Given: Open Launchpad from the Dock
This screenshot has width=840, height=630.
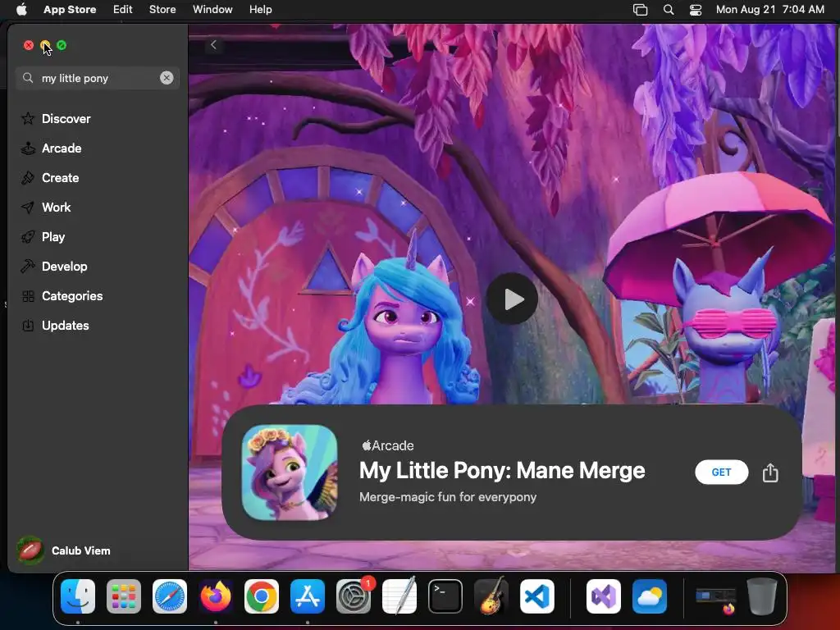Looking at the screenshot, I should [124, 596].
